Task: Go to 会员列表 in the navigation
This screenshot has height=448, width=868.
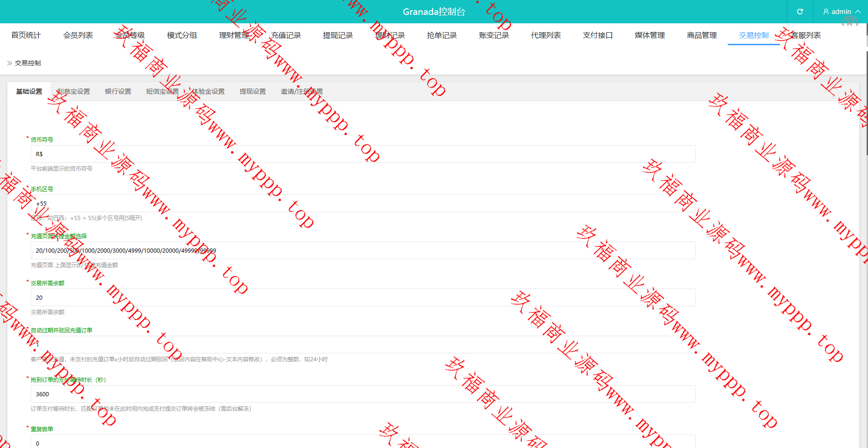Action: [78, 35]
